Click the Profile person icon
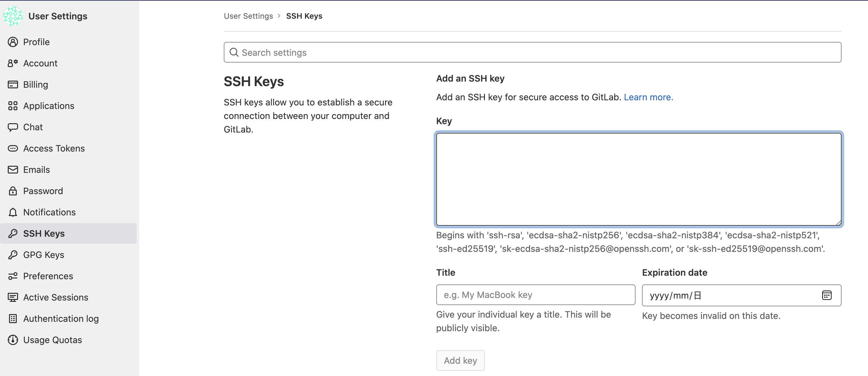This screenshot has height=376, width=868. 13,42
